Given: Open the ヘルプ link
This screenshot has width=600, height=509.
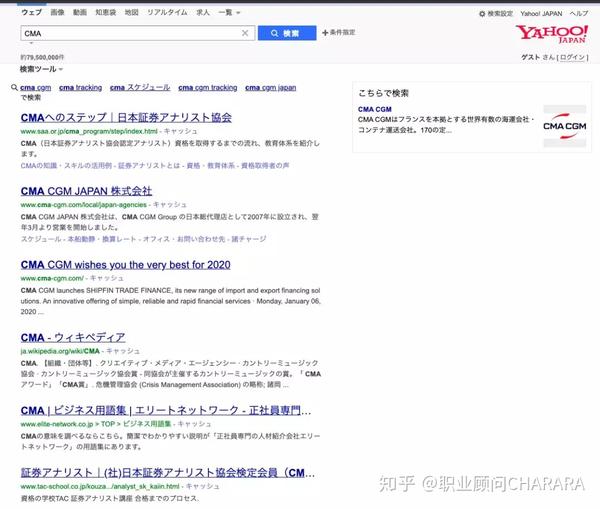Looking at the screenshot, I should [x=579, y=14].
